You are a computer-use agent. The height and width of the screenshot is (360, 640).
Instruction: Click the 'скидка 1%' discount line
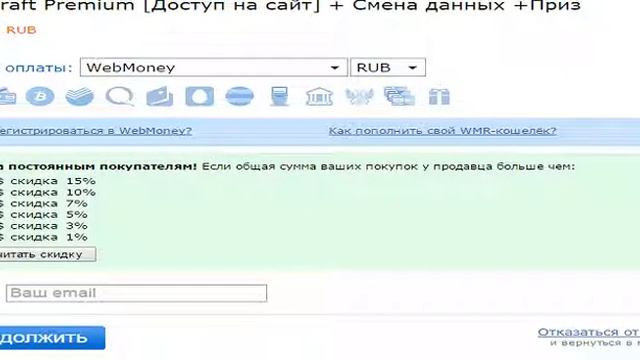[44, 237]
